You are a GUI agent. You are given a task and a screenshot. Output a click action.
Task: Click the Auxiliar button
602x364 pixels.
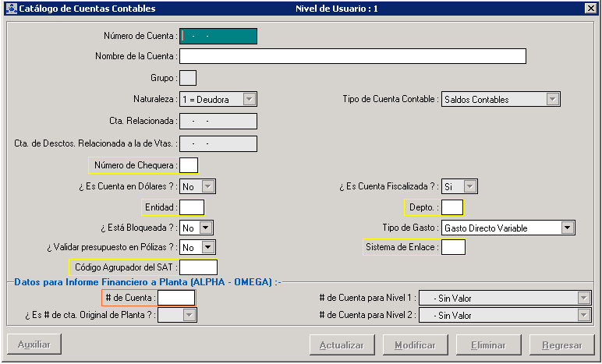coord(34,345)
